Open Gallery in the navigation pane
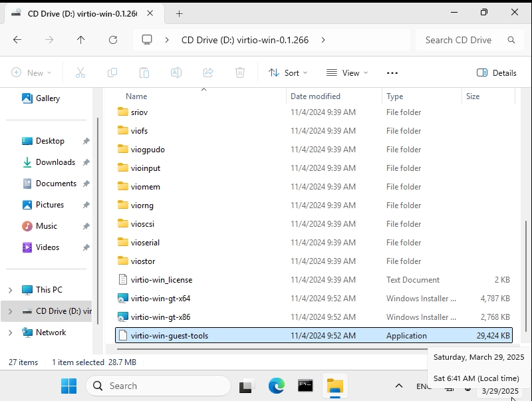This screenshot has width=532, height=401. (41, 98)
